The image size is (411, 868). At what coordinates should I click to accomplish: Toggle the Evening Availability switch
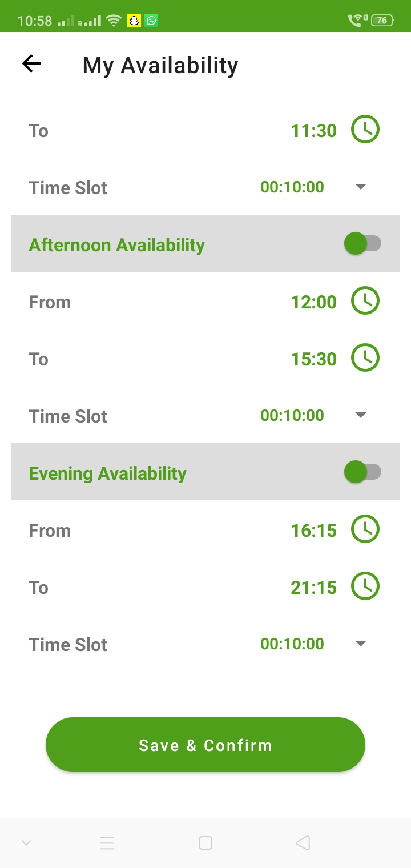[x=362, y=472]
